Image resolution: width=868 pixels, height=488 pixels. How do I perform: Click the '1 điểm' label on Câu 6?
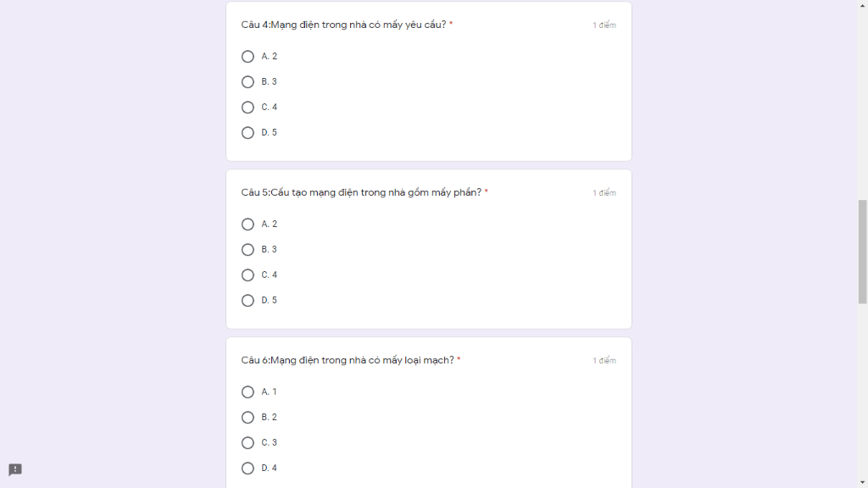pos(604,361)
